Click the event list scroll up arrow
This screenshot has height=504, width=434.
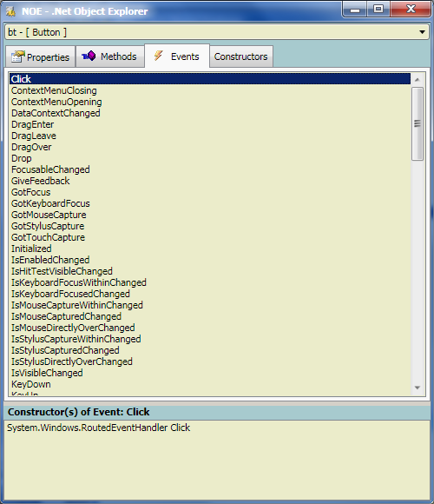coord(418,79)
